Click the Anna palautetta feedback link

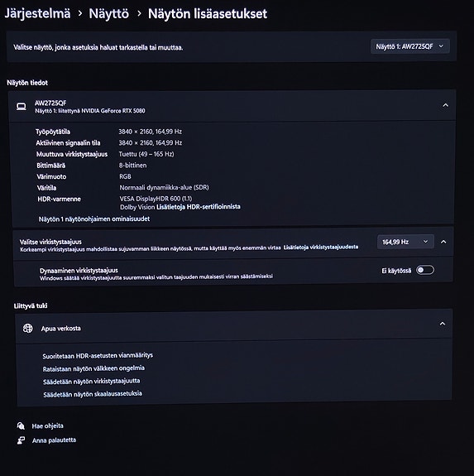(x=54, y=440)
